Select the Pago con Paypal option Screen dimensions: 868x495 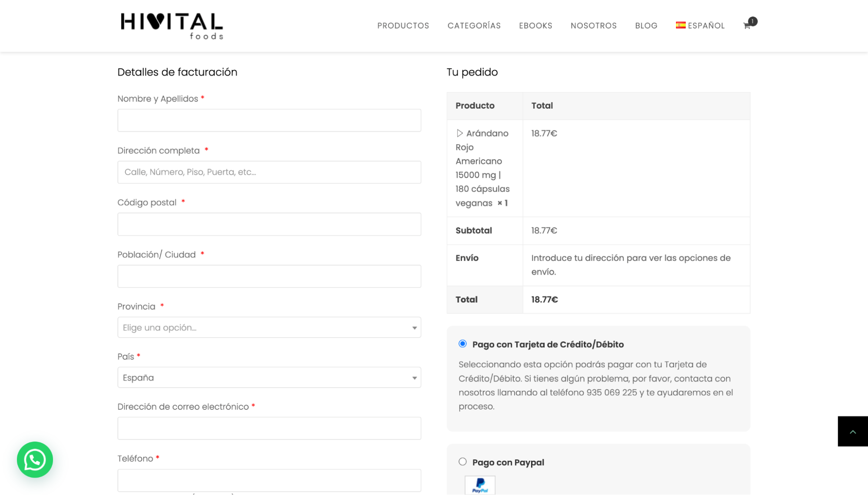coord(462,462)
